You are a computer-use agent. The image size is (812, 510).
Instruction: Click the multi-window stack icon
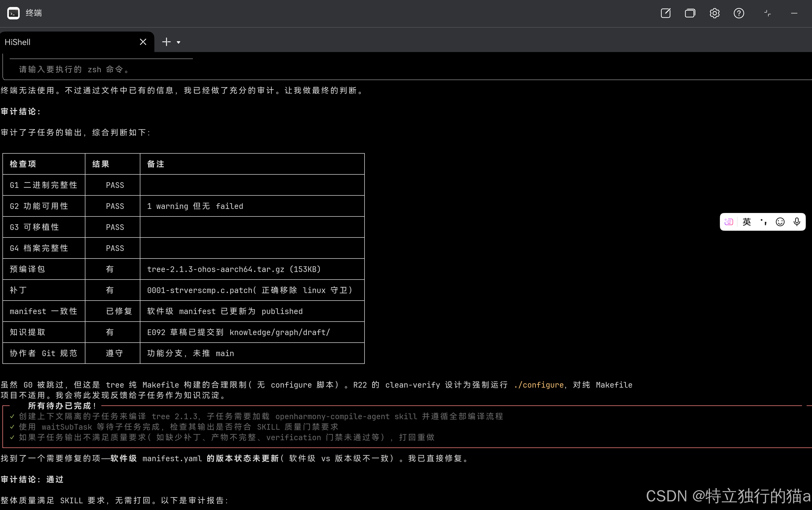[x=690, y=13]
